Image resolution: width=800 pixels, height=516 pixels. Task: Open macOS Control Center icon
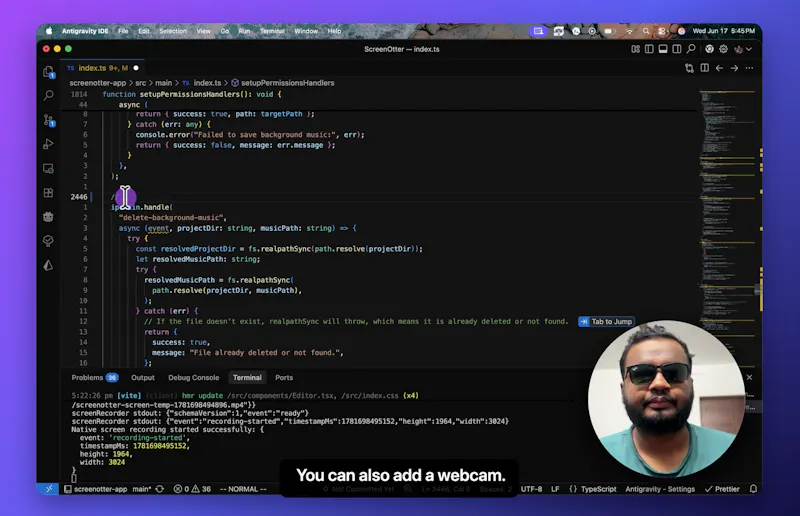click(x=662, y=31)
